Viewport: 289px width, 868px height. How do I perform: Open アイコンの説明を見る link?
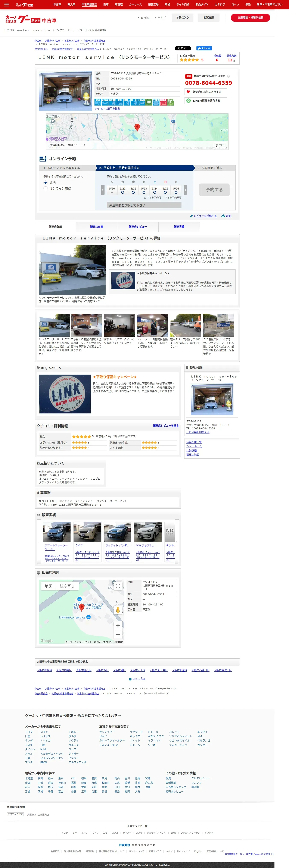coord(107,109)
